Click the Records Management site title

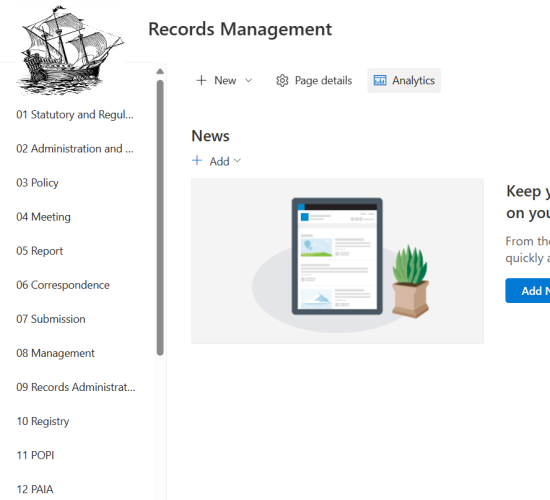[240, 29]
